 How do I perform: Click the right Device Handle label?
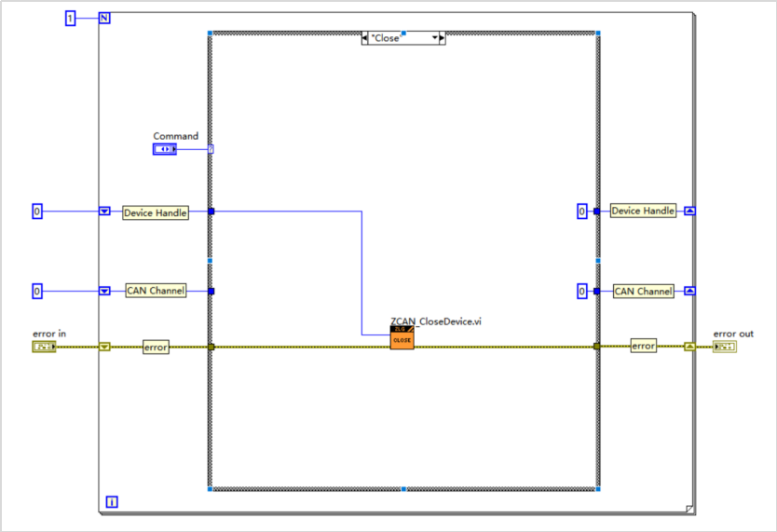point(643,211)
